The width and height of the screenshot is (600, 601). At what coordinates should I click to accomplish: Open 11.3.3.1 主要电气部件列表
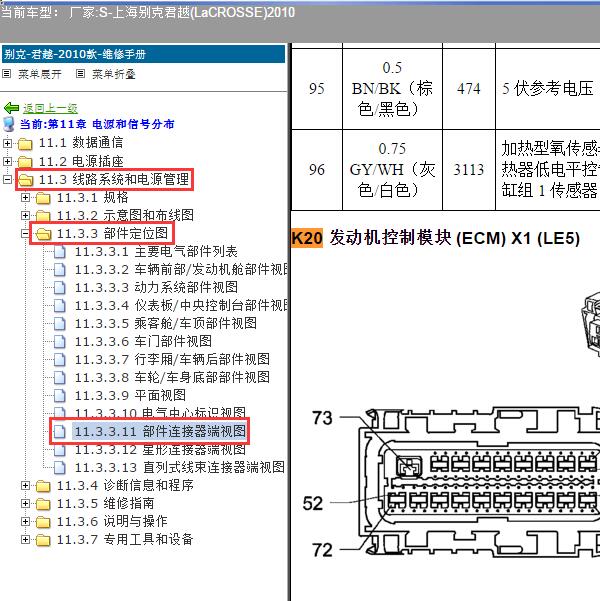[156, 251]
